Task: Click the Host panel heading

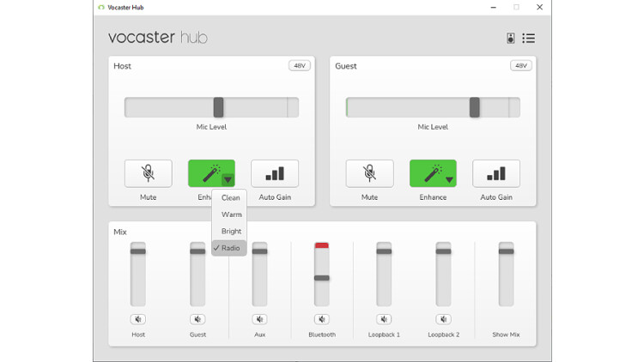Action: click(x=123, y=66)
